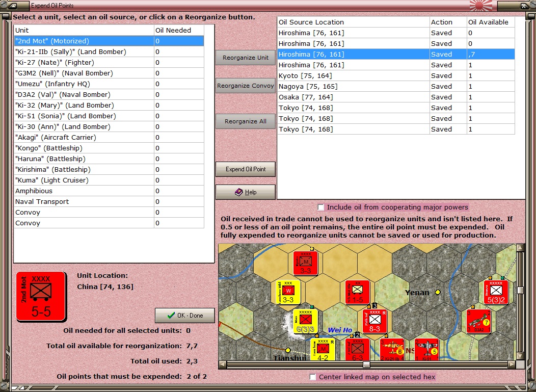Click the red 5(3)2 HQ counter on the map

496,292
